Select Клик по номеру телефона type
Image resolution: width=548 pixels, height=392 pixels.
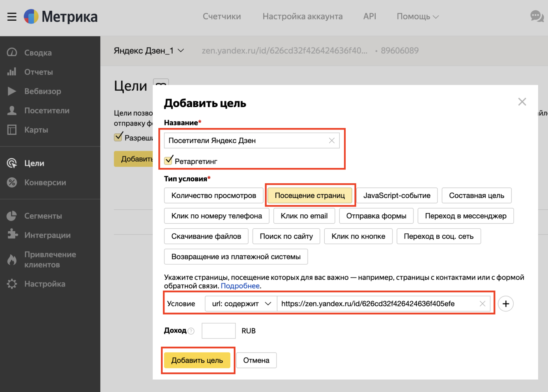click(x=217, y=216)
